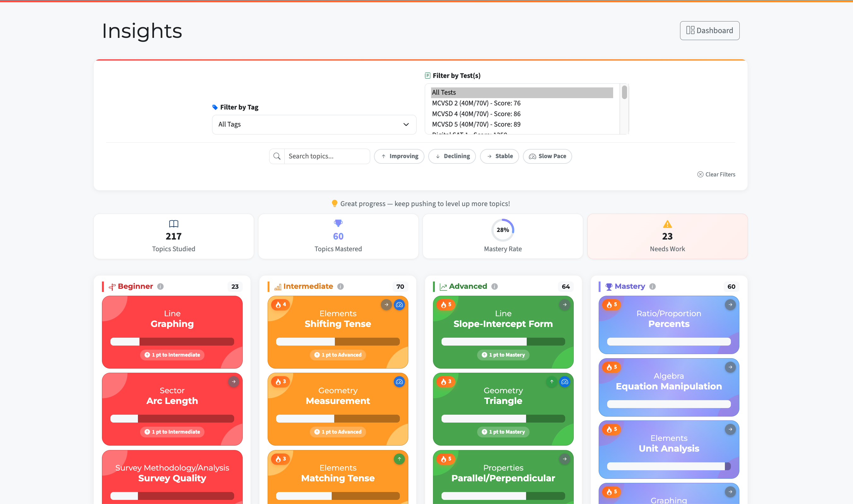
Task: Click 1 pt to Intermediate on Arc Length
Action: coord(172,432)
